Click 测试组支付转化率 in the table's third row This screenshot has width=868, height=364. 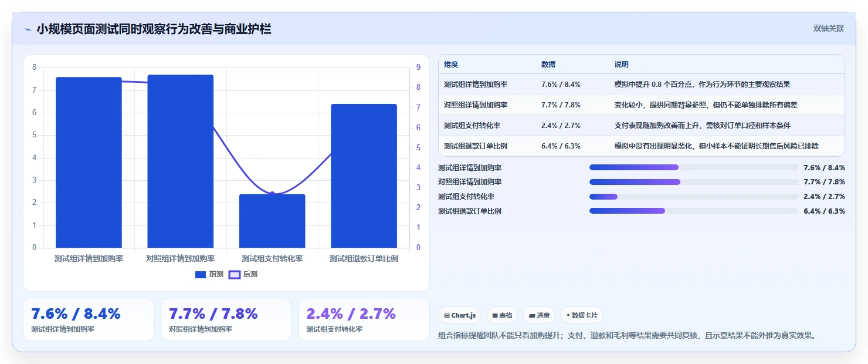click(x=472, y=126)
